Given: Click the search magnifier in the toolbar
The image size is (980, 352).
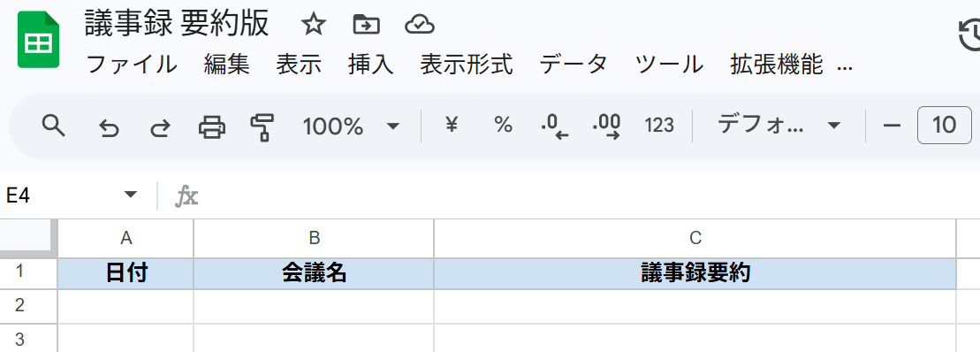Looking at the screenshot, I should [x=54, y=126].
